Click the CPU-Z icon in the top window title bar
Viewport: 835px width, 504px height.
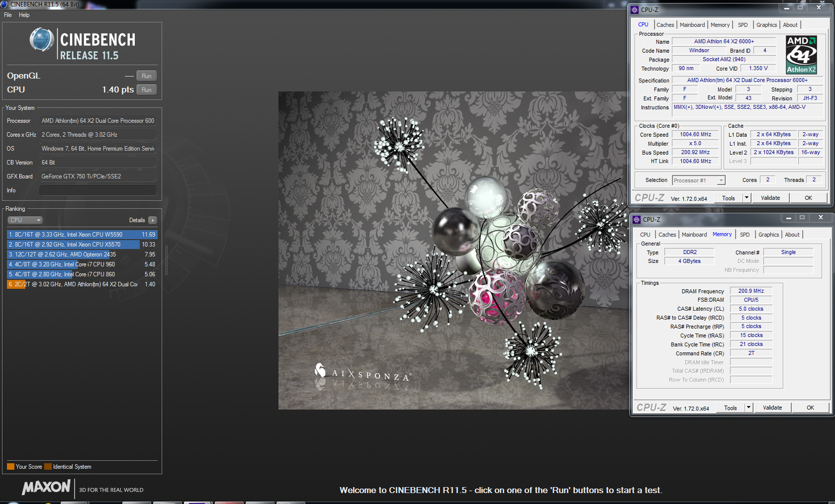coord(635,9)
